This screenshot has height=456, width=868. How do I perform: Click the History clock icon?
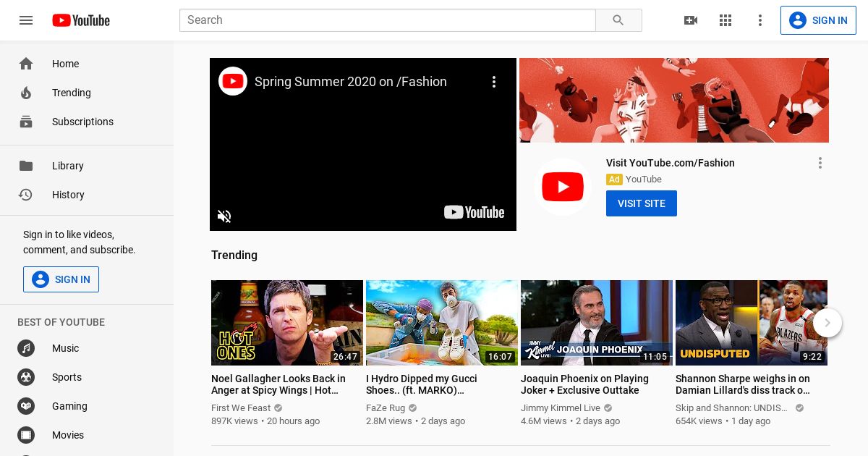pyautogui.click(x=26, y=195)
